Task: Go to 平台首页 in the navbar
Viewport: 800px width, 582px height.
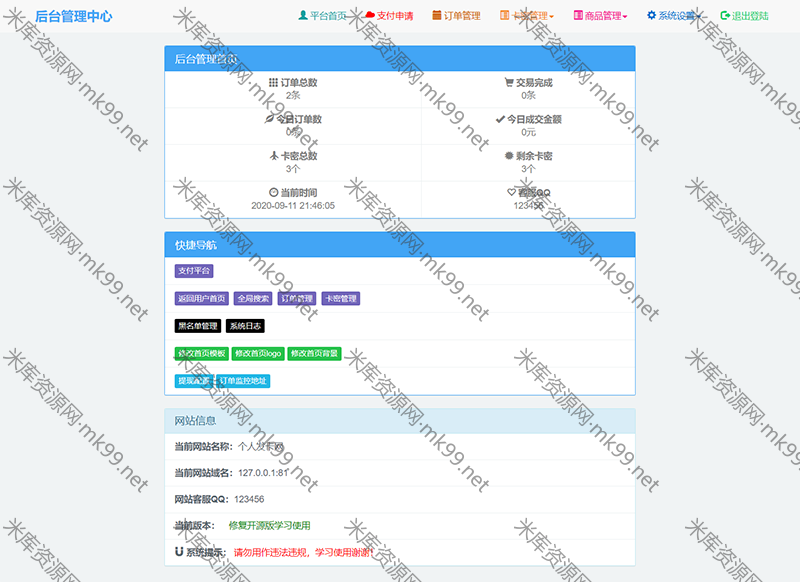Action: [x=322, y=16]
